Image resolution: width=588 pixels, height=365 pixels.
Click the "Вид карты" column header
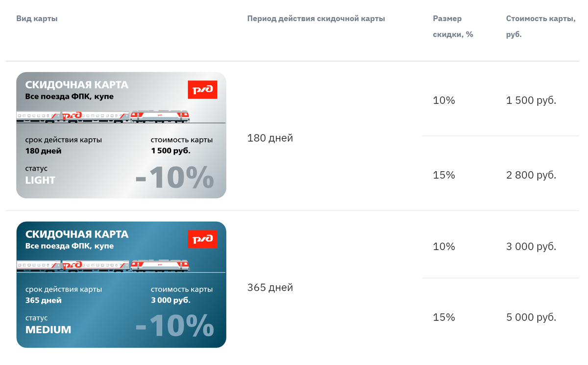tap(37, 19)
